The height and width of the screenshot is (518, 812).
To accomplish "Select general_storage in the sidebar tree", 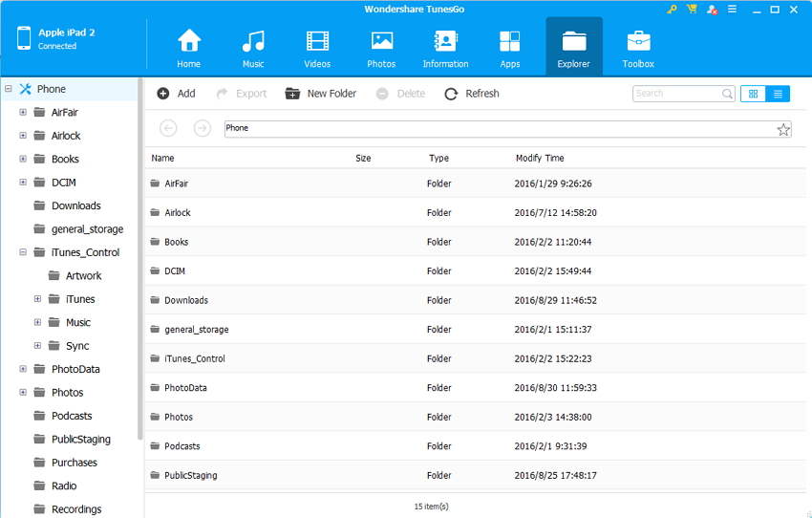I will (87, 229).
